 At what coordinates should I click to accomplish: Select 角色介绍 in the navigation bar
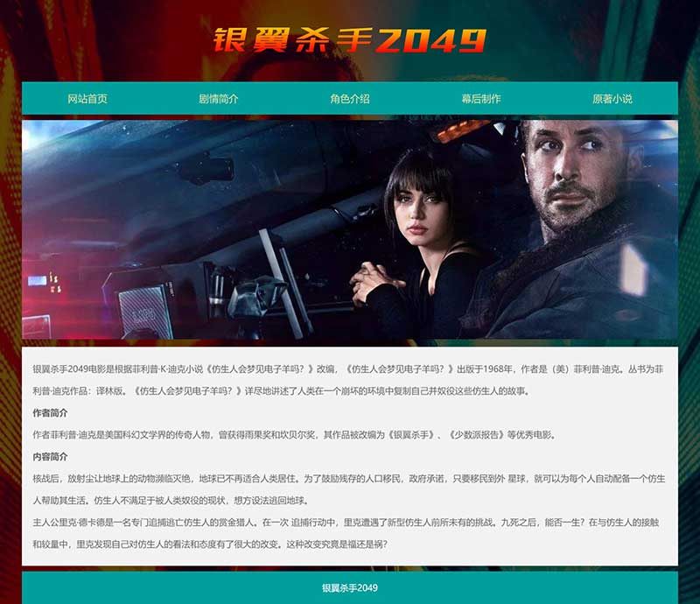[x=350, y=99]
